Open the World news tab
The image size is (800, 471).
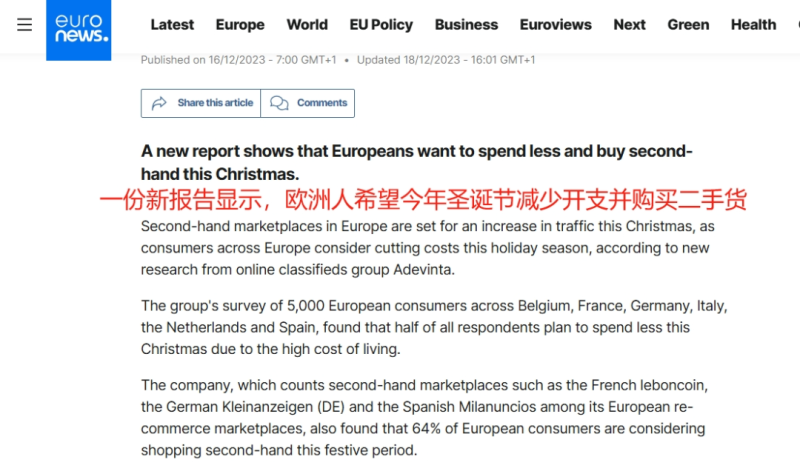(x=307, y=25)
